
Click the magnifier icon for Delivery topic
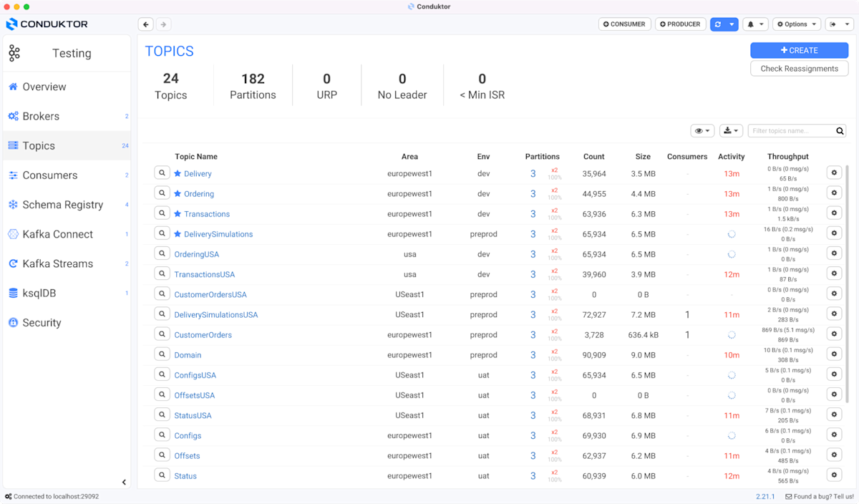162,173
